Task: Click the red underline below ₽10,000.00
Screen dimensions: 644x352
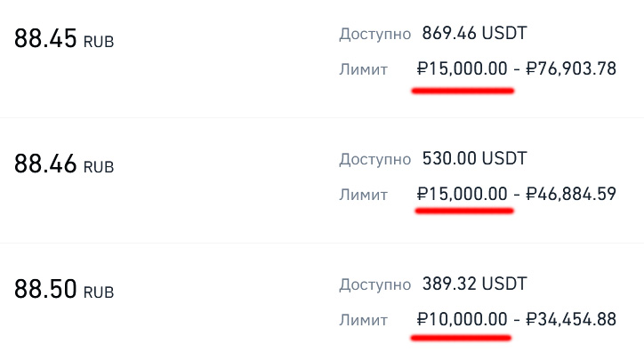Action: 461,338
